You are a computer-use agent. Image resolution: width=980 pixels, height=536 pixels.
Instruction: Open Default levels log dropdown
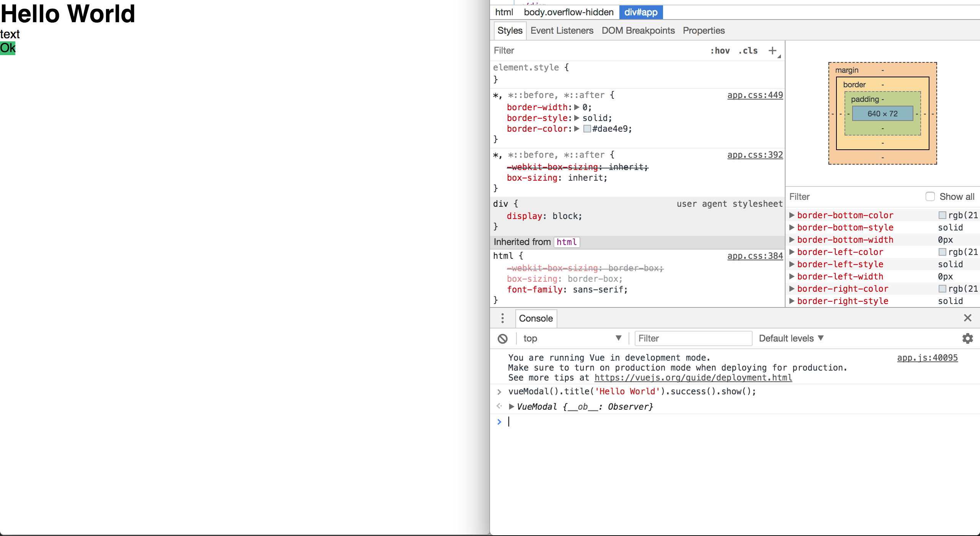click(791, 338)
